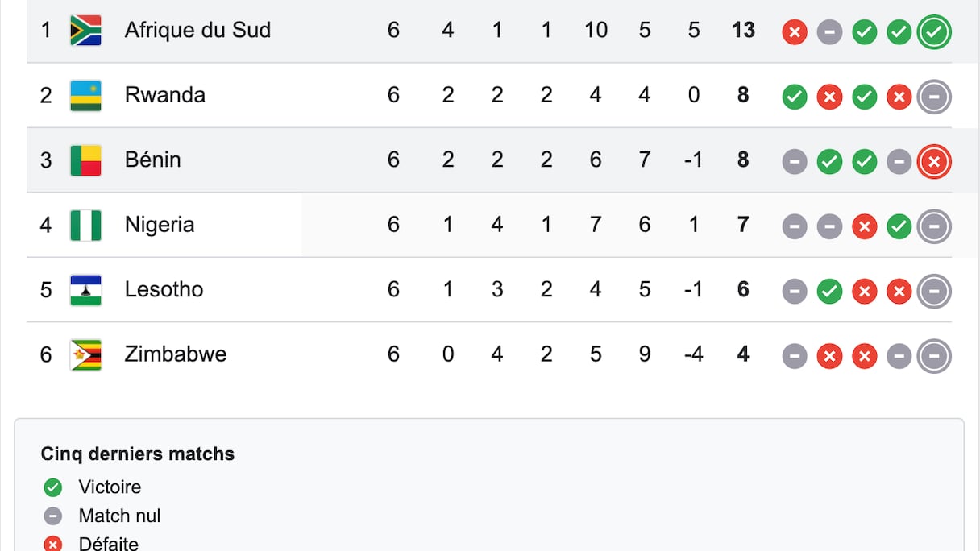Click Zimbabwe's circled latest draw icon
This screenshot has height=551, width=980.
click(x=934, y=357)
